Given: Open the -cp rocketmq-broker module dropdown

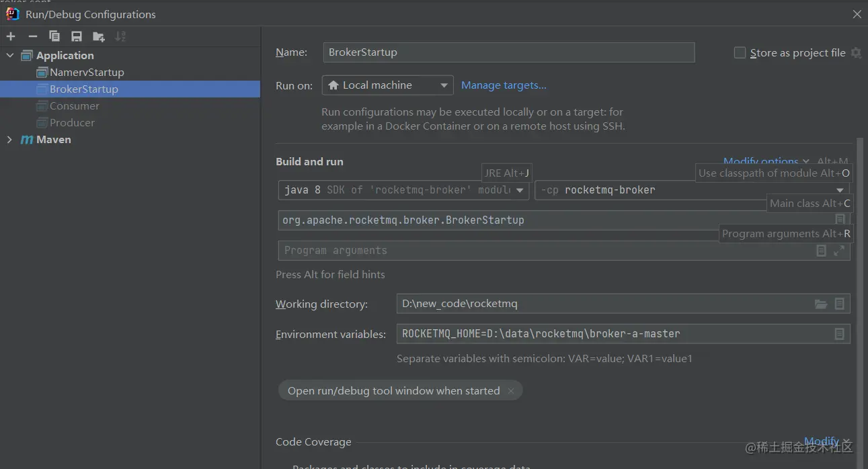Looking at the screenshot, I should click(x=692, y=190).
